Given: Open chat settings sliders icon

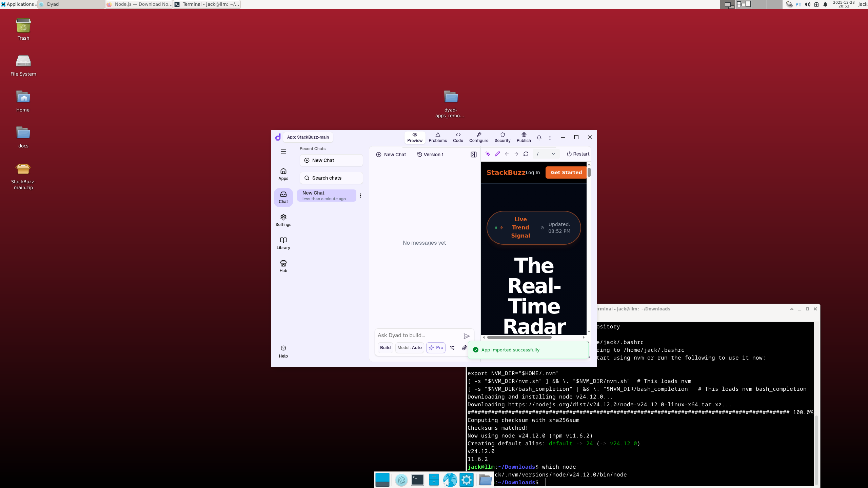Looking at the screenshot, I should pos(452,348).
